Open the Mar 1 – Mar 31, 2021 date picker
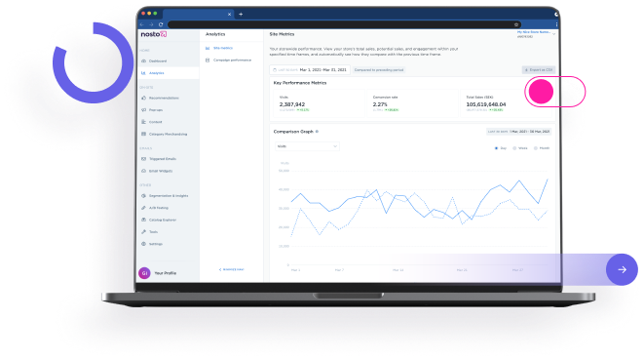 pos(310,70)
